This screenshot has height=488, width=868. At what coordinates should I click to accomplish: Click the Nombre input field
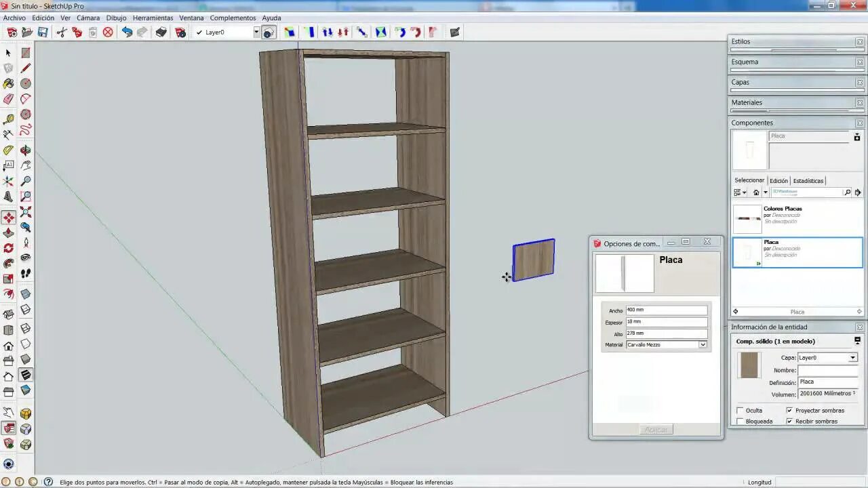pos(828,371)
